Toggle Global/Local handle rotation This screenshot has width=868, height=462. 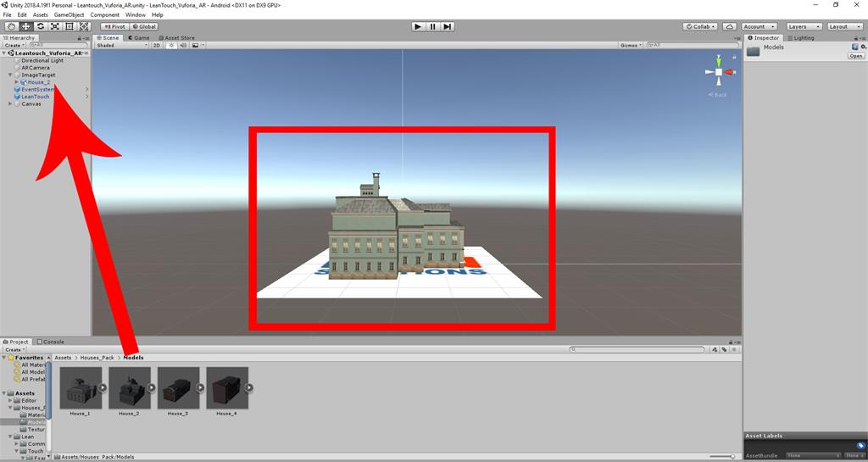pyautogui.click(x=144, y=26)
